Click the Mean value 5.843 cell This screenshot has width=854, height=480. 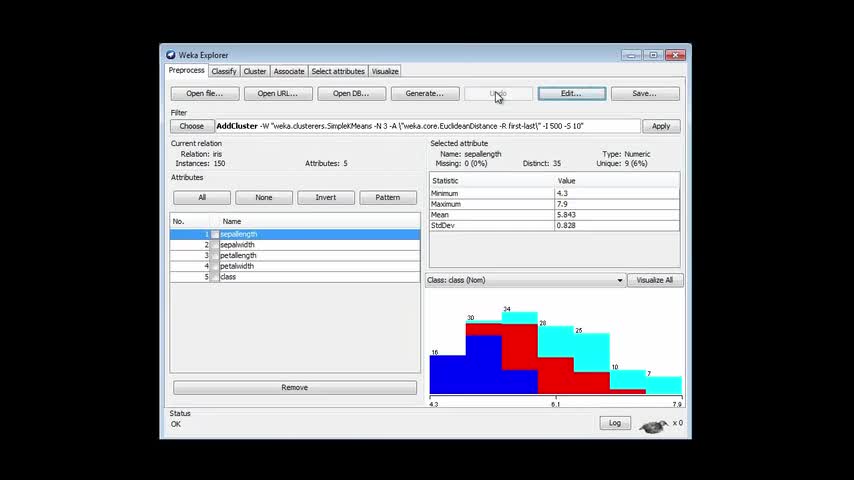click(x=617, y=215)
